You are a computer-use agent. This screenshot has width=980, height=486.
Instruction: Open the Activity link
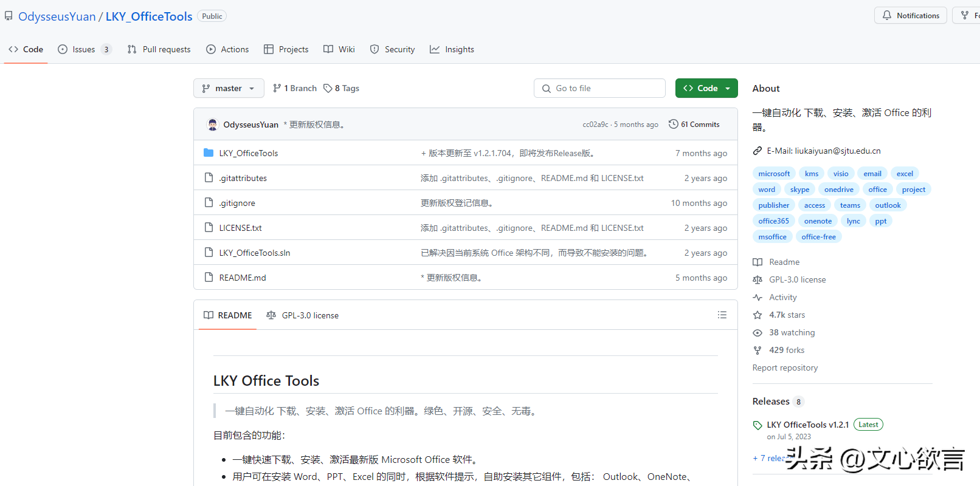click(x=775, y=297)
